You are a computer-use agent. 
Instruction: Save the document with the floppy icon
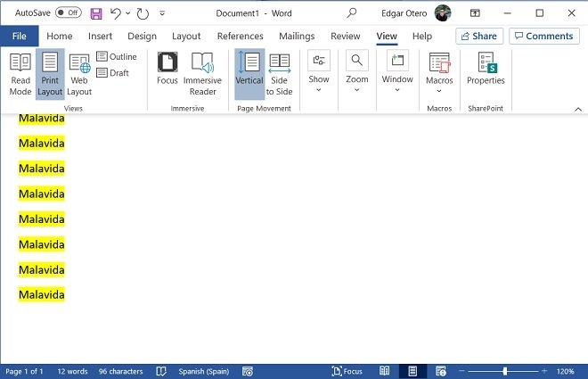96,13
